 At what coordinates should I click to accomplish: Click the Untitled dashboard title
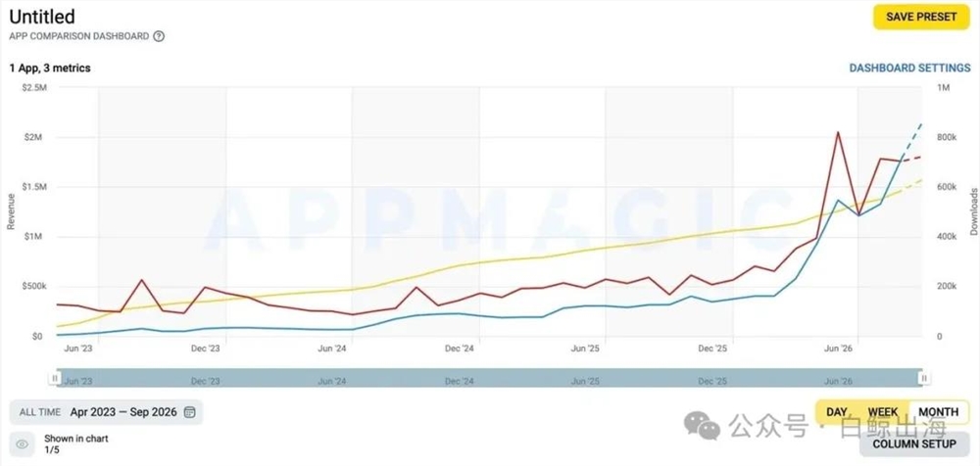(42, 17)
